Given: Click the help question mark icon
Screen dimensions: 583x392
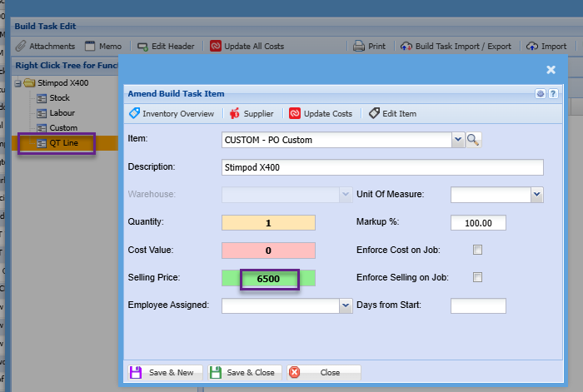Looking at the screenshot, I should (x=552, y=94).
